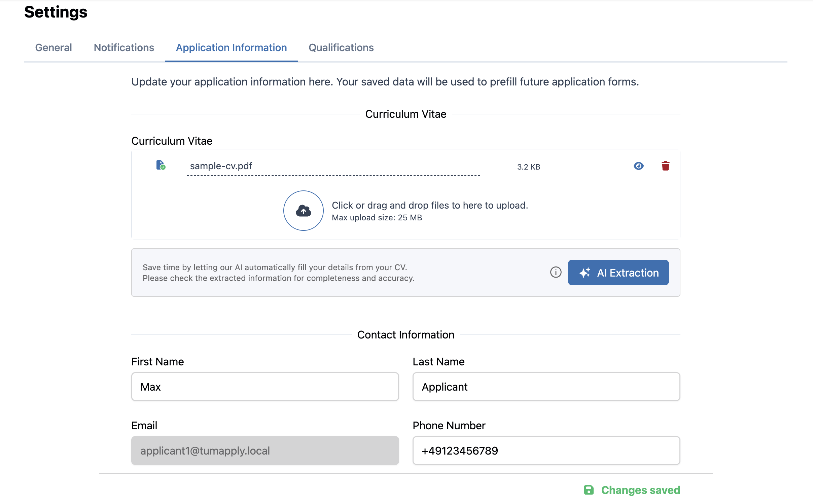Click the sample-cv.pdf file name
This screenshot has height=504, width=813.
click(x=221, y=166)
